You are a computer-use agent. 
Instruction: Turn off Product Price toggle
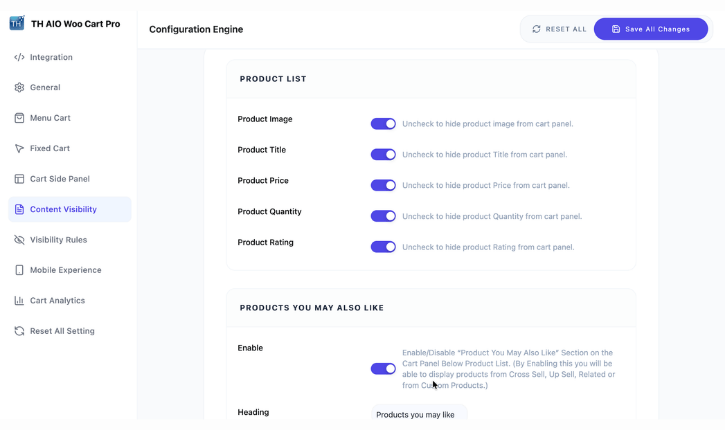pos(383,185)
